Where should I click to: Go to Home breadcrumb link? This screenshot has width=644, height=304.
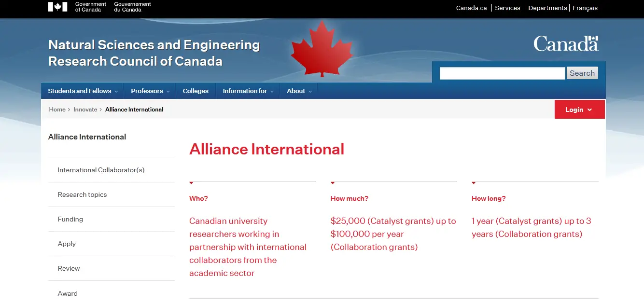[x=57, y=110]
